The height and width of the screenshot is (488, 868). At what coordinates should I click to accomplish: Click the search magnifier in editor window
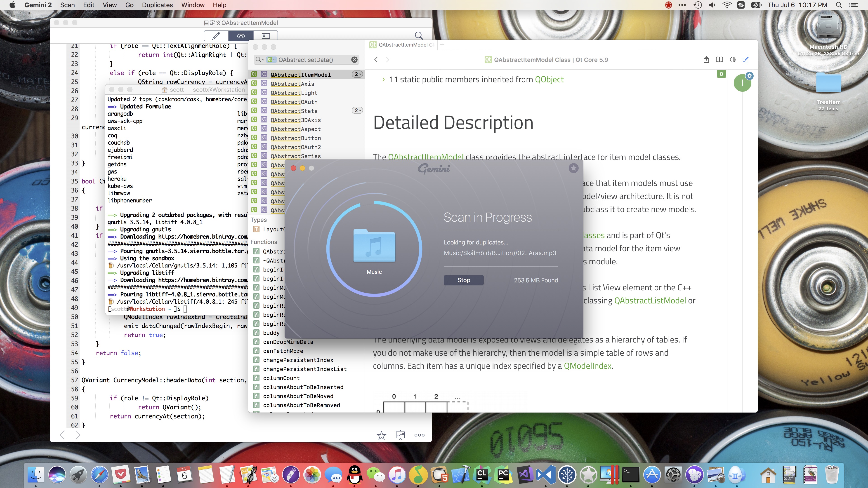tap(418, 35)
